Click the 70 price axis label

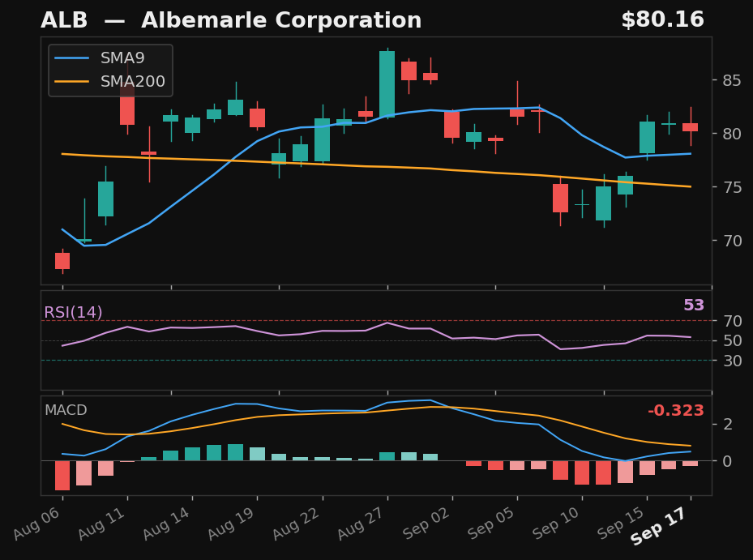point(732,241)
